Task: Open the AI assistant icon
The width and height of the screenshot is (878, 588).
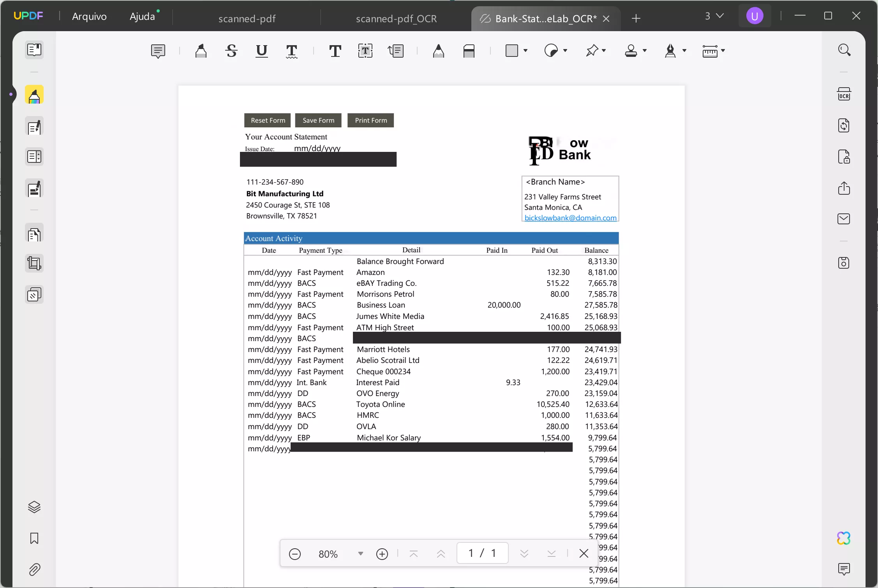Action: 844,538
